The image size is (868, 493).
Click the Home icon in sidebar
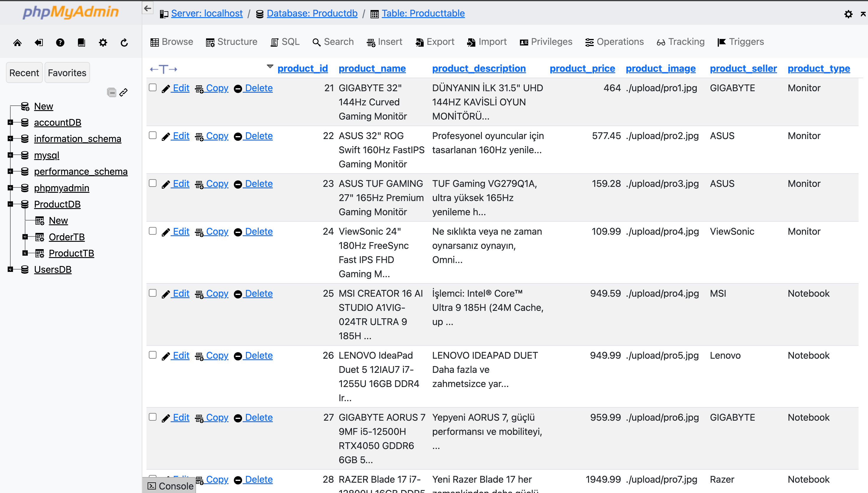coord(17,43)
